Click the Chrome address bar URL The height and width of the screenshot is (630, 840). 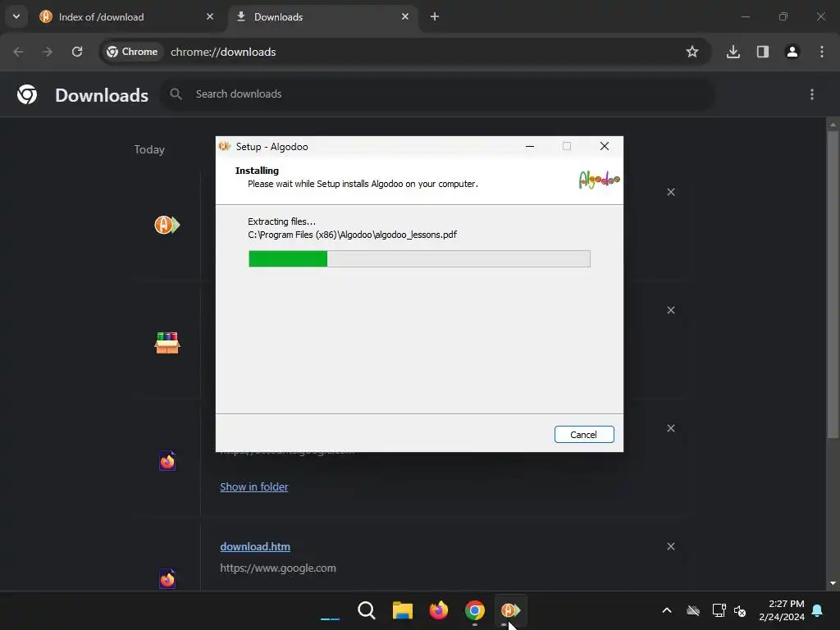click(x=223, y=52)
